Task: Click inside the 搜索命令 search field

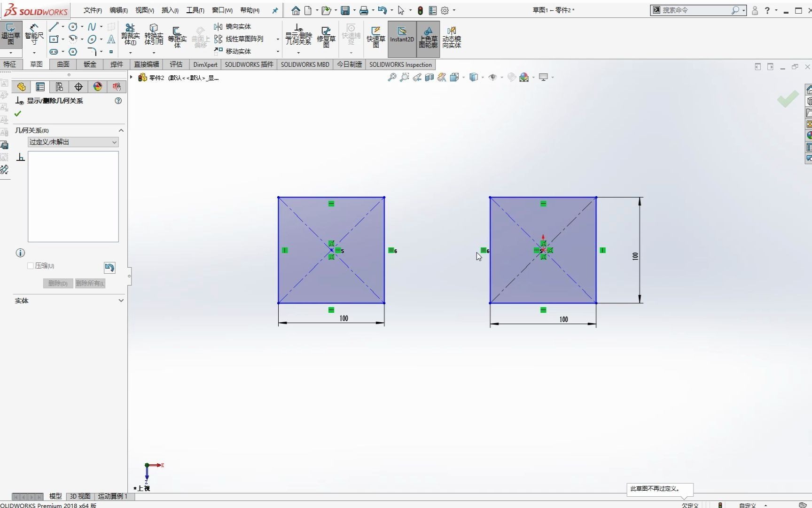Action: tap(695, 10)
